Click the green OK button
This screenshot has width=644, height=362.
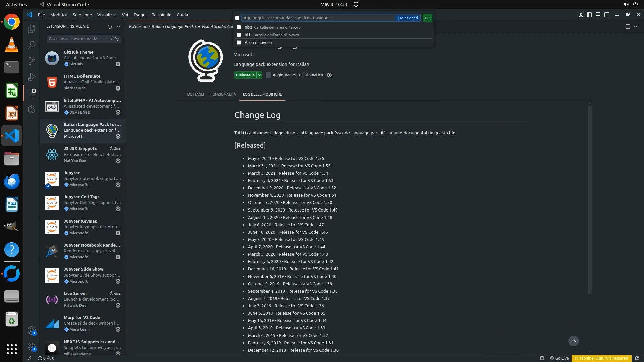pos(427,18)
